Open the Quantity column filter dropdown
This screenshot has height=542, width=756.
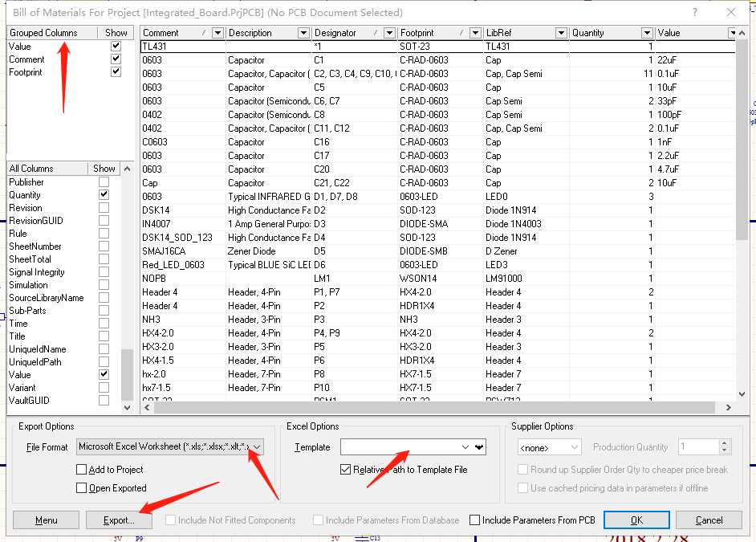click(647, 33)
